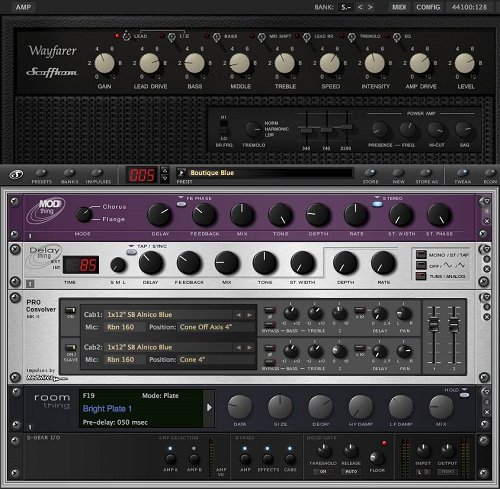
Task: Open the BANKS browser button
Action: click(x=69, y=173)
